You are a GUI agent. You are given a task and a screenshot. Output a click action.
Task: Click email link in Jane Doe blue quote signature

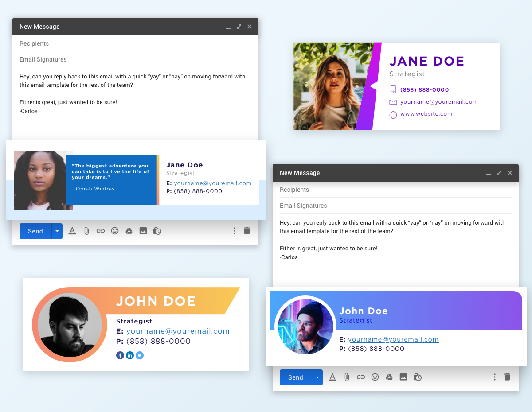point(212,183)
